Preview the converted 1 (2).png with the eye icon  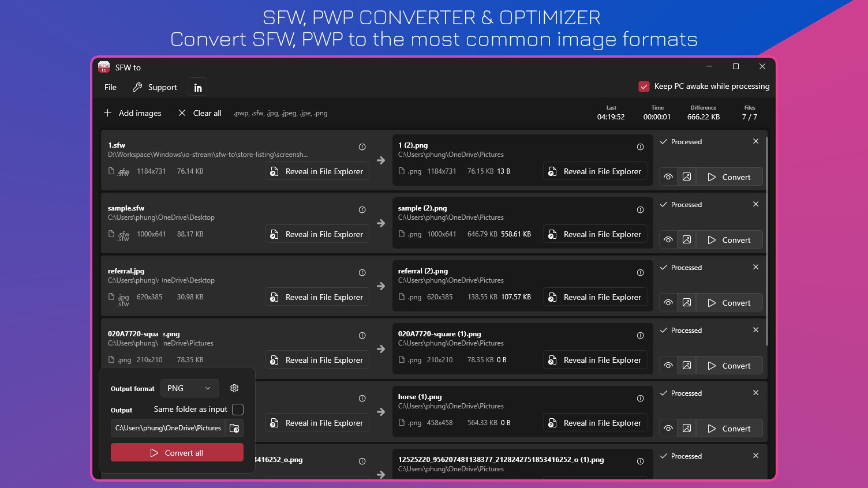[x=668, y=177]
